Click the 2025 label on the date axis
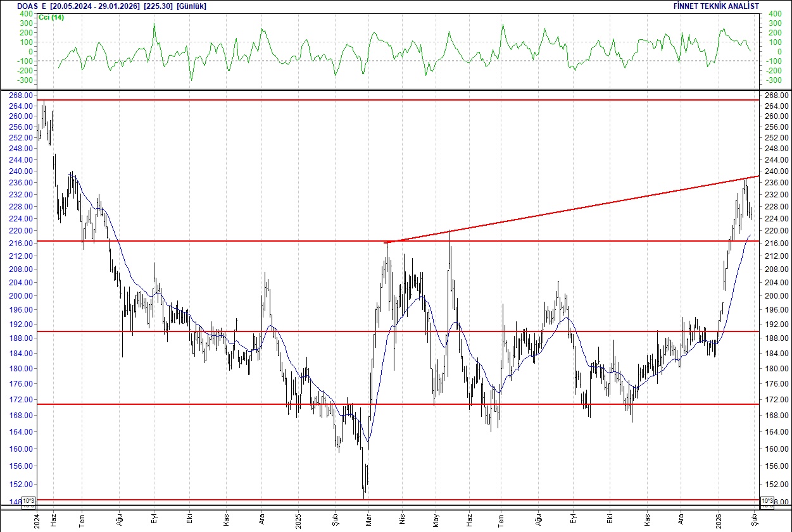The height and width of the screenshot is (532, 792). click(x=298, y=520)
